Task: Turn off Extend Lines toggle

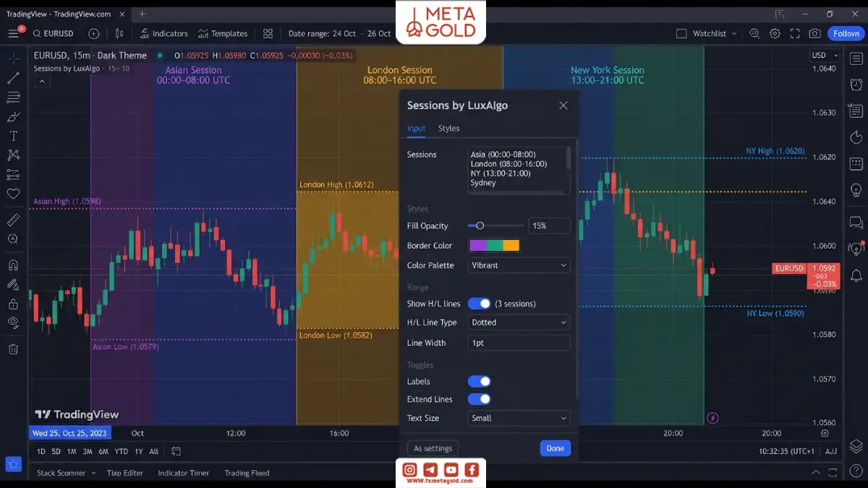Action: point(479,399)
